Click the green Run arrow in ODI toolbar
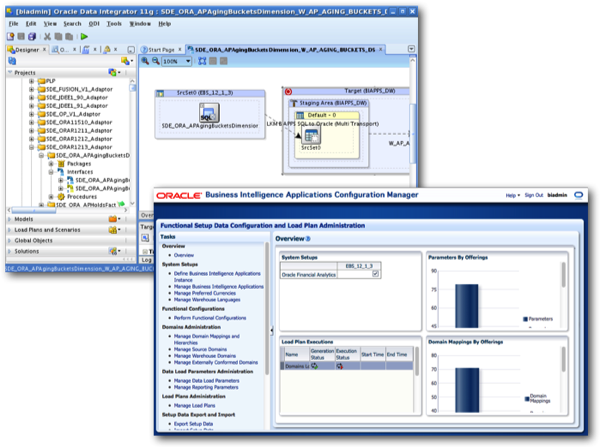 coord(84,36)
